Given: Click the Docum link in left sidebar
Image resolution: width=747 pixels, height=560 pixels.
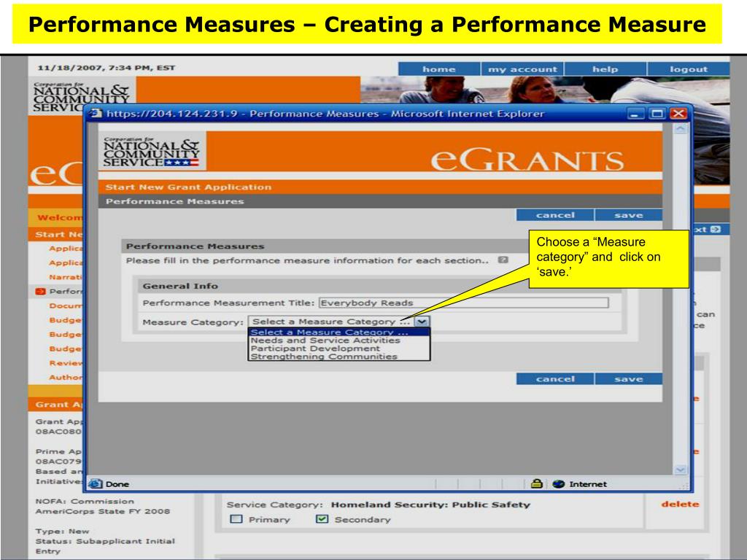Looking at the screenshot, I should tap(66, 306).
